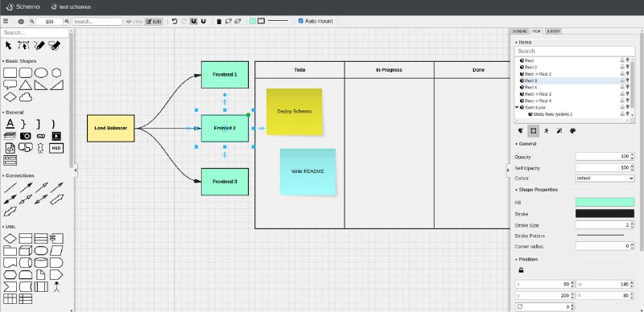This screenshot has height=312, width=644.
Task: Add a speech bubble comment shape
Action: point(10,85)
